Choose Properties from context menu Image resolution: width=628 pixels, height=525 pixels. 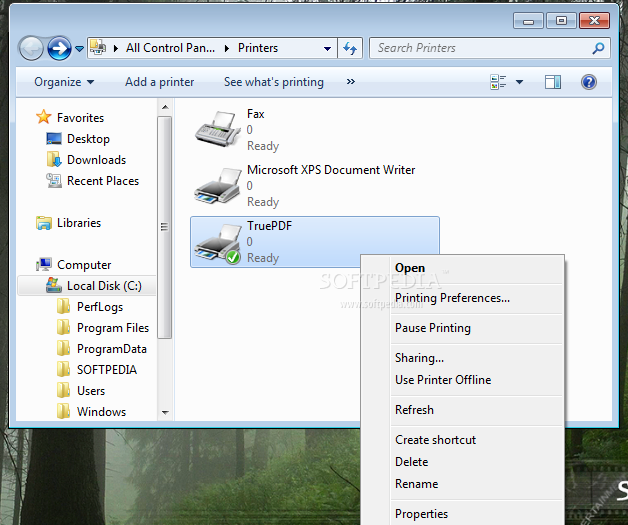(421, 514)
